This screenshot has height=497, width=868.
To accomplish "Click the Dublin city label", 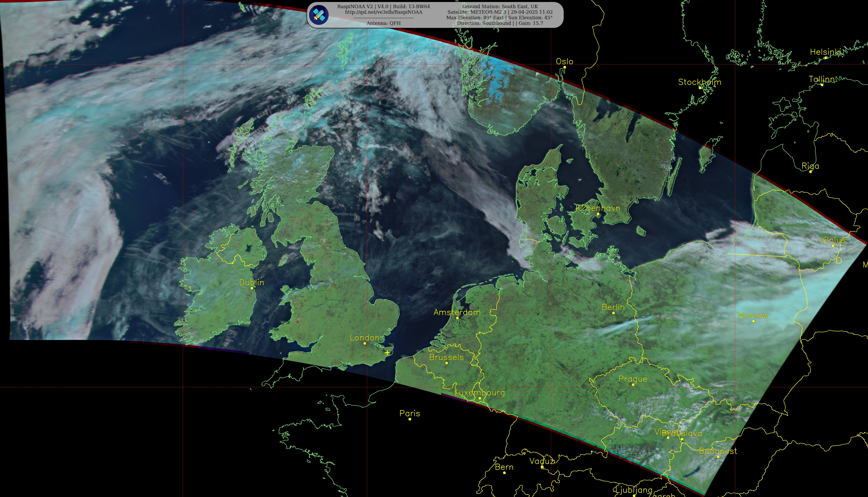I will coord(252,282).
